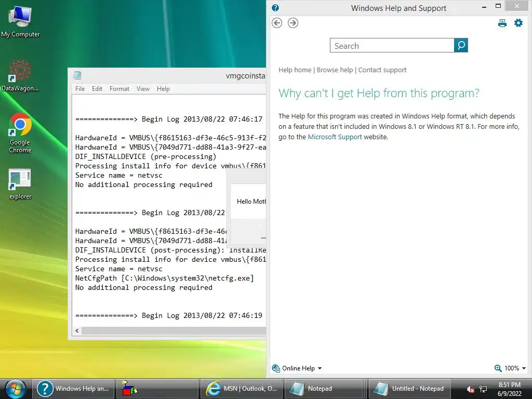Image resolution: width=532 pixels, height=399 pixels.
Task: Open Help settings gear icon
Action: pos(518,23)
